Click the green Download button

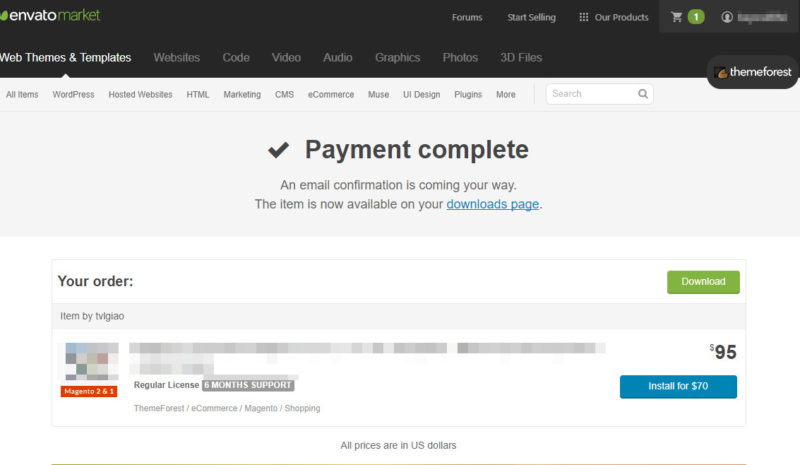(703, 282)
